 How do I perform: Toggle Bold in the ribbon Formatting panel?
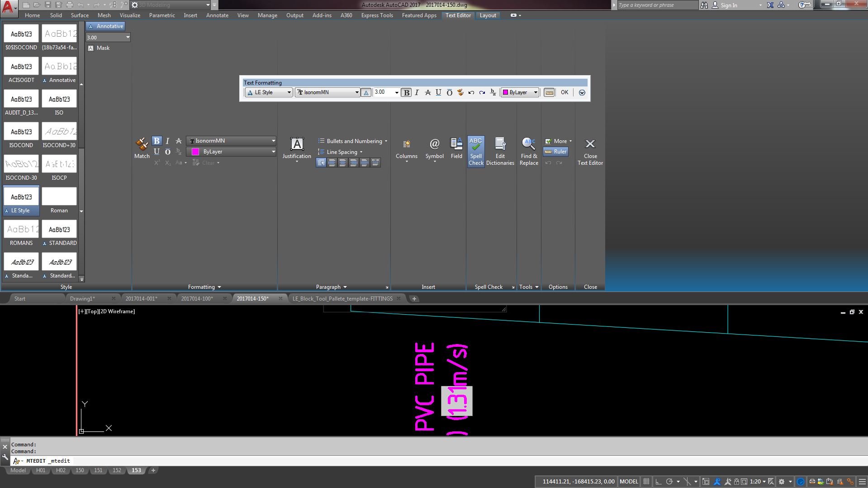157,141
